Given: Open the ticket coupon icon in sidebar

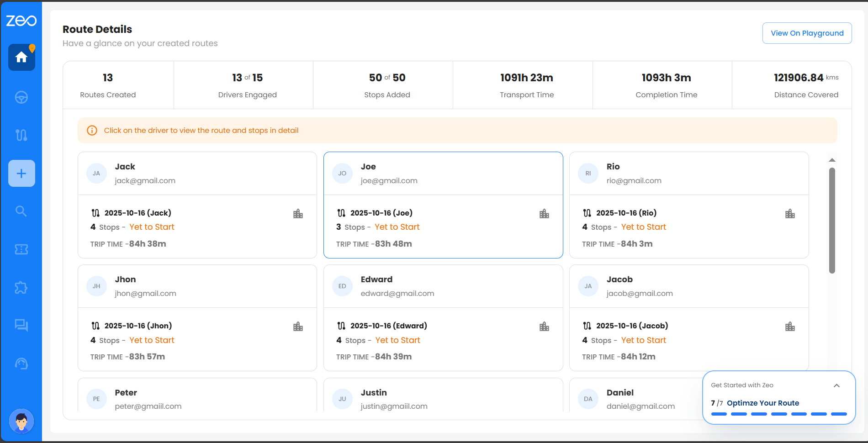Looking at the screenshot, I should coord(21,249).
